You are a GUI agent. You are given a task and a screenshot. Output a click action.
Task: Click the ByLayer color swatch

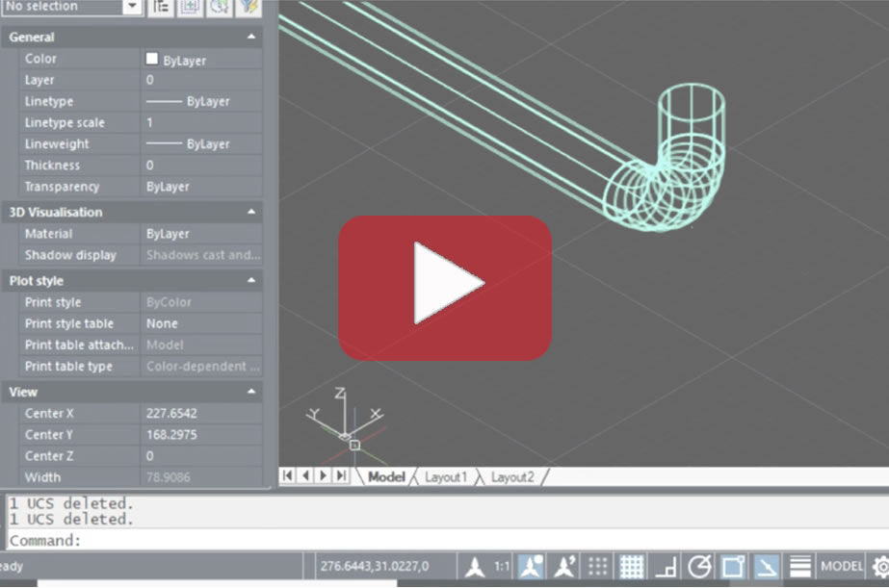point(151,59)
